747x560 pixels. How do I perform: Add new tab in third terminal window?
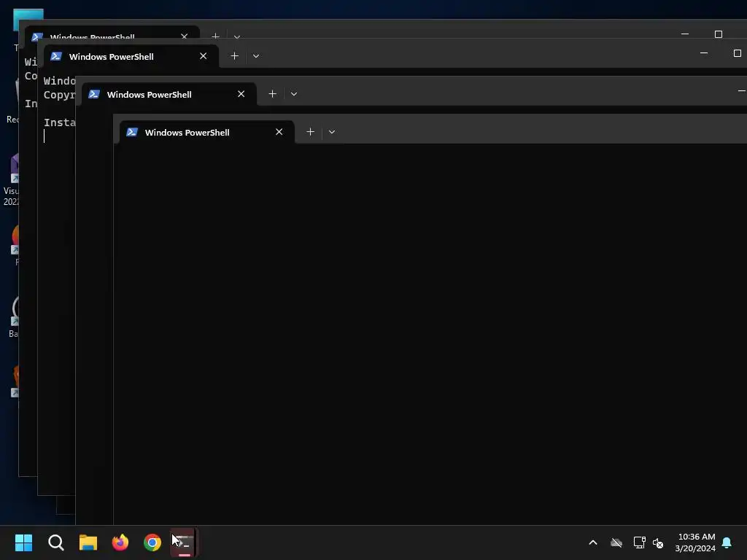[x=234, y=55]
